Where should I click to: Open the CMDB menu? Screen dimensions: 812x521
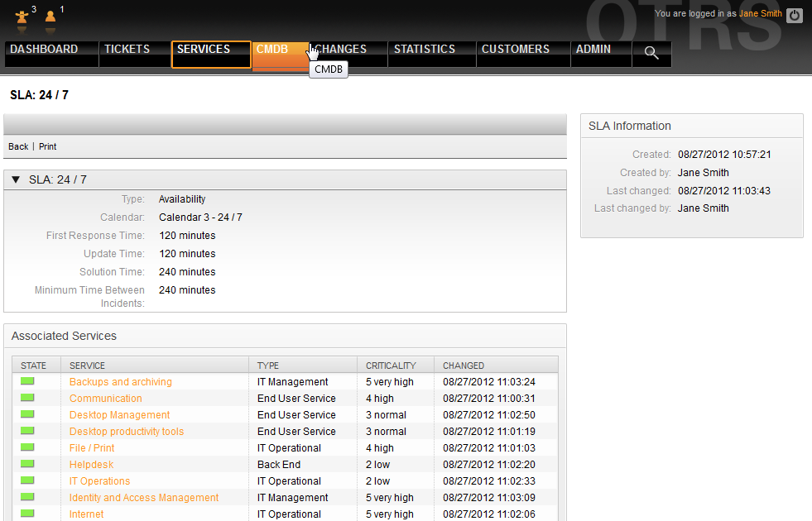[272, 50]
